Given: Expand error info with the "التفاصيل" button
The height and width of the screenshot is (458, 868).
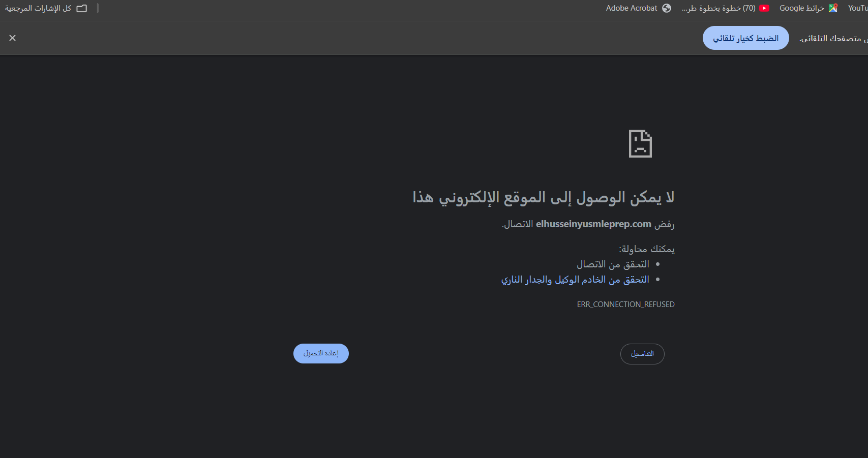Looking at the screenshot, I should (x=642, y=354).
